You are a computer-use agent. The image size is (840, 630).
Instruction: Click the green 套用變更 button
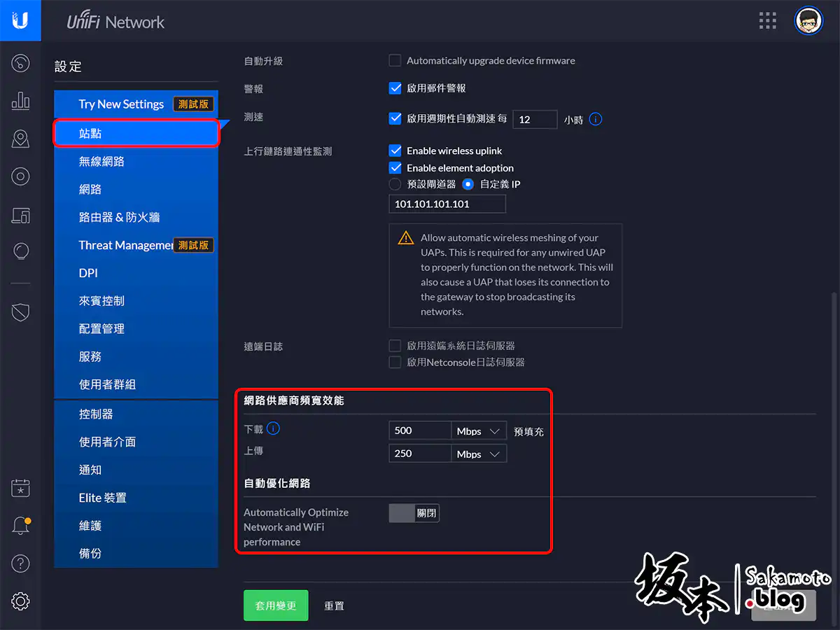tap(276, 605)
